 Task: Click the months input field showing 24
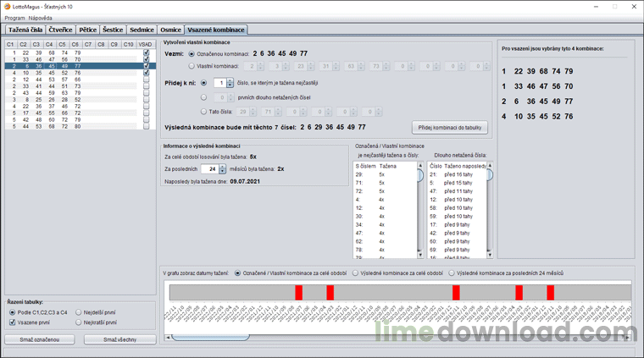[x=210, y=169]
